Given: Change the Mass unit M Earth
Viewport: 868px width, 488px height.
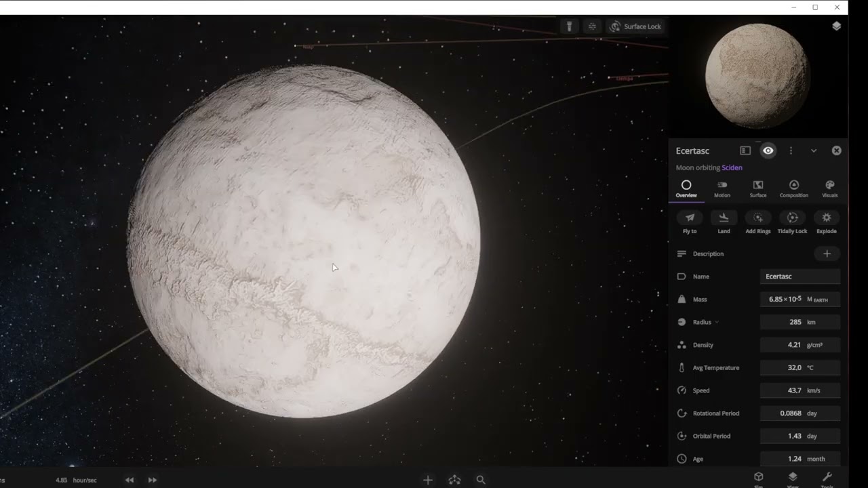Looking at the screenshot, I should click(x=818, y=300).
